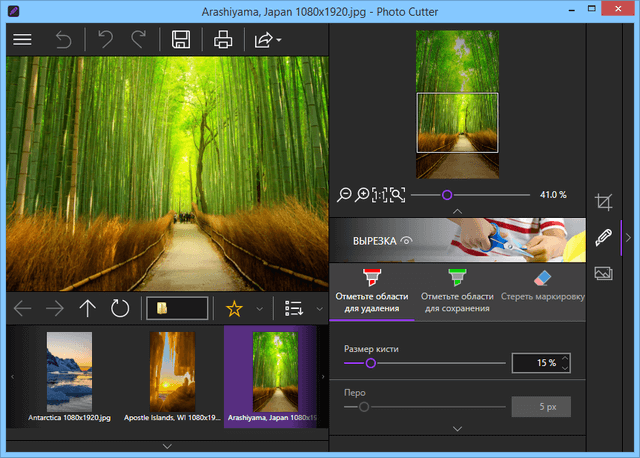Decrease brush size with down stepper
The height and width of the screenshot is (458, 640).
[565, 368]
